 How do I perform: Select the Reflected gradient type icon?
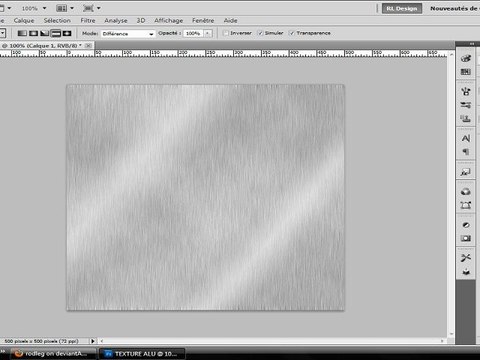pos(56,33)
